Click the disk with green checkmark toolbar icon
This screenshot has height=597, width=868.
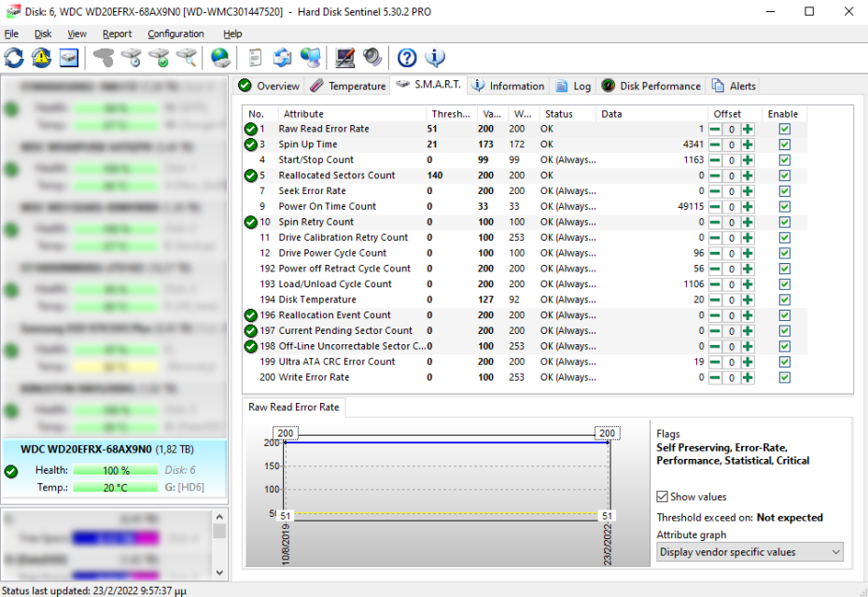(x=160, y=58)
